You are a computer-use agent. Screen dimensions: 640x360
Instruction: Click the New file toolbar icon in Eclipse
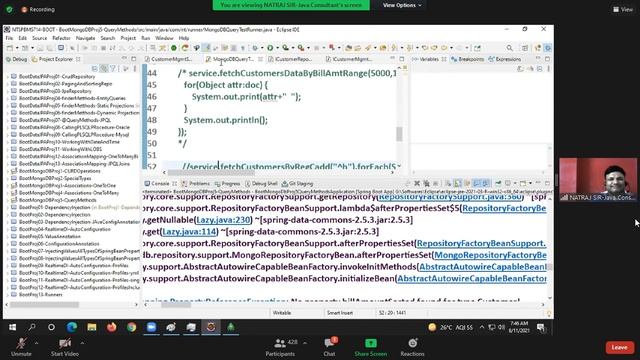pos(10,48)
